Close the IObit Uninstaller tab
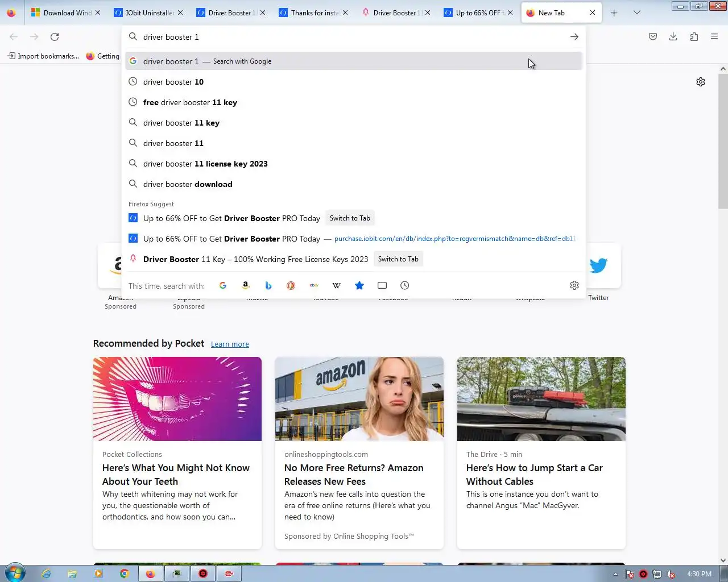Image resolution: width=728 pixels, height=582 pixels. 180,13
